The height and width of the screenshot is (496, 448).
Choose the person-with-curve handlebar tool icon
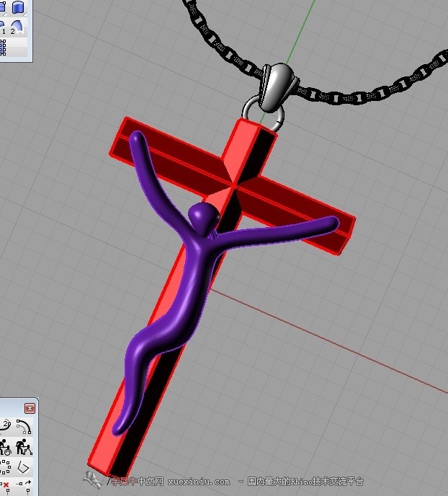(x=24, y=446)
